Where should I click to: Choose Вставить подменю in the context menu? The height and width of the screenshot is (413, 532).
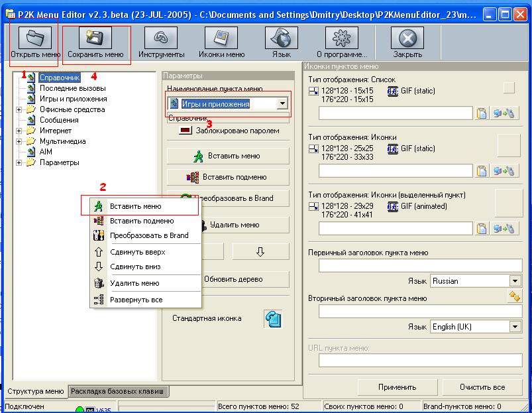click(146, 221)
